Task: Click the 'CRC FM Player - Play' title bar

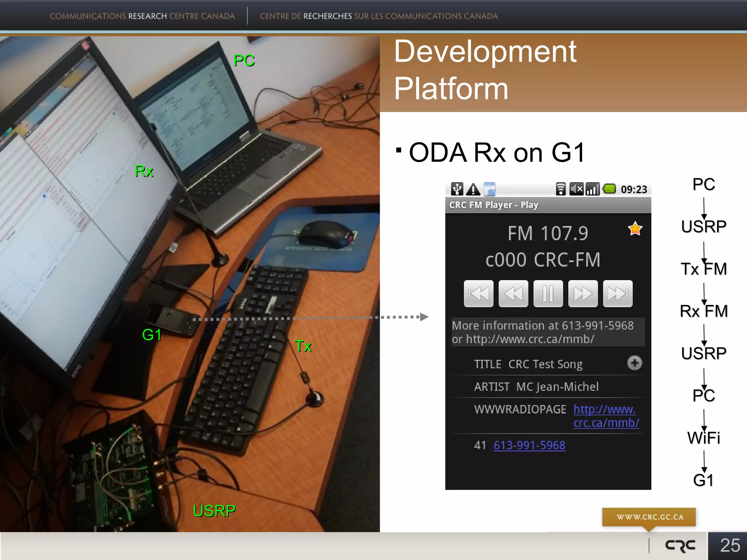Action: tap(548, 205)
